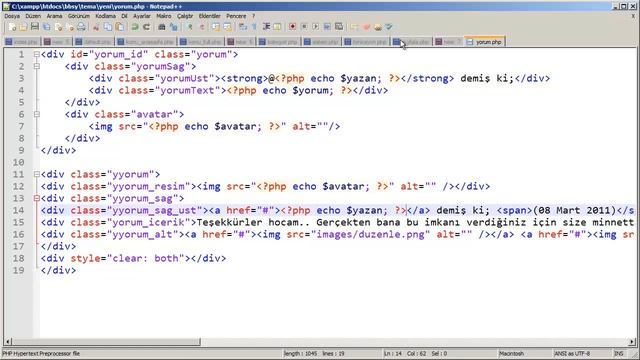The image size is (640, 360).
Task: Open the Dosya menu
Action: [12, 16]
